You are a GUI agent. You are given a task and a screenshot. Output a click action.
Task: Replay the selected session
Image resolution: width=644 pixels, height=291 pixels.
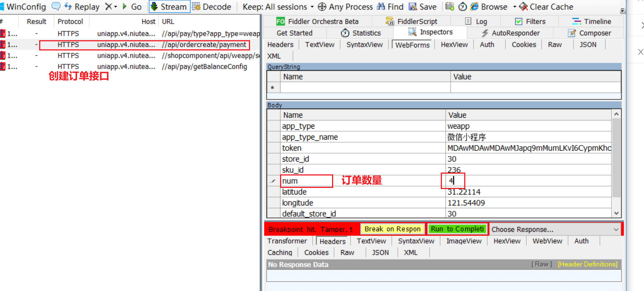pos(82,7)
